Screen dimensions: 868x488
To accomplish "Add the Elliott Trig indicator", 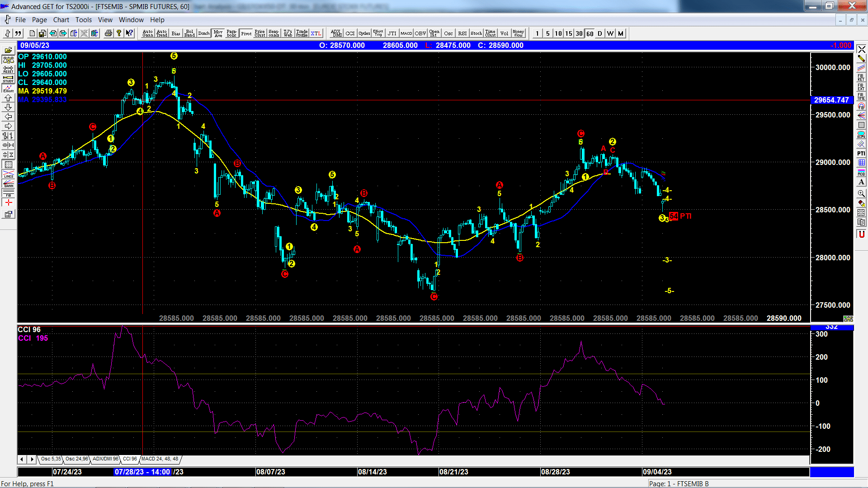I will tap(378, 33).
